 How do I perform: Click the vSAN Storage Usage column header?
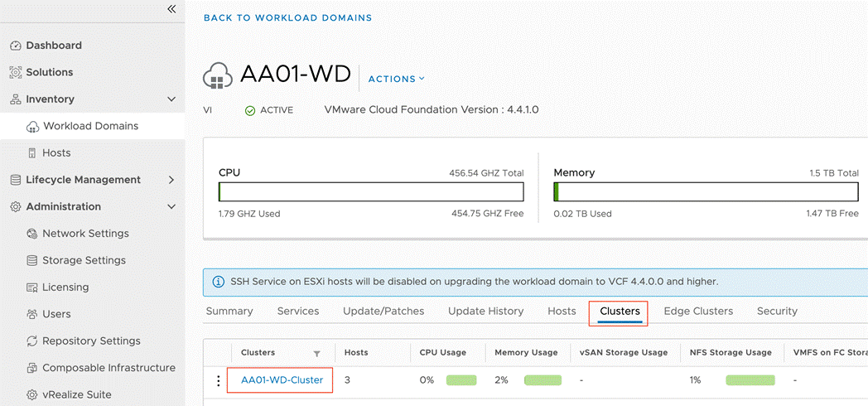(624, 353)
